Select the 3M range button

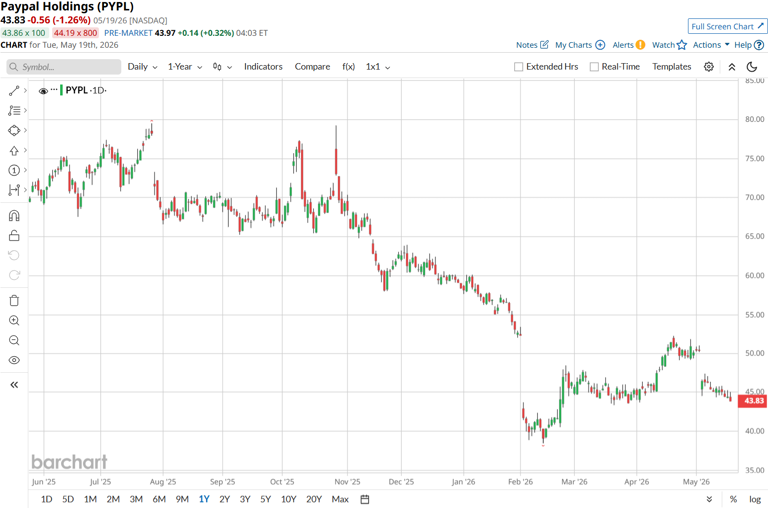[136, 499]
